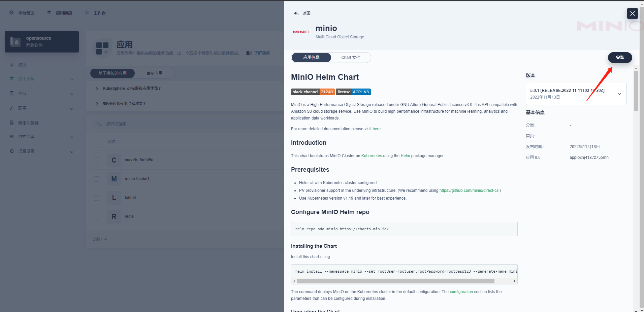The image size is (644, 312).
Task: Click the helm repo add command block
Action: [404, 229]
